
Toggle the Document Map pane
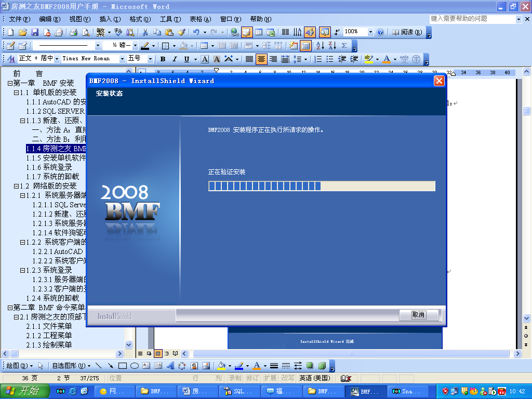(324, 32)
